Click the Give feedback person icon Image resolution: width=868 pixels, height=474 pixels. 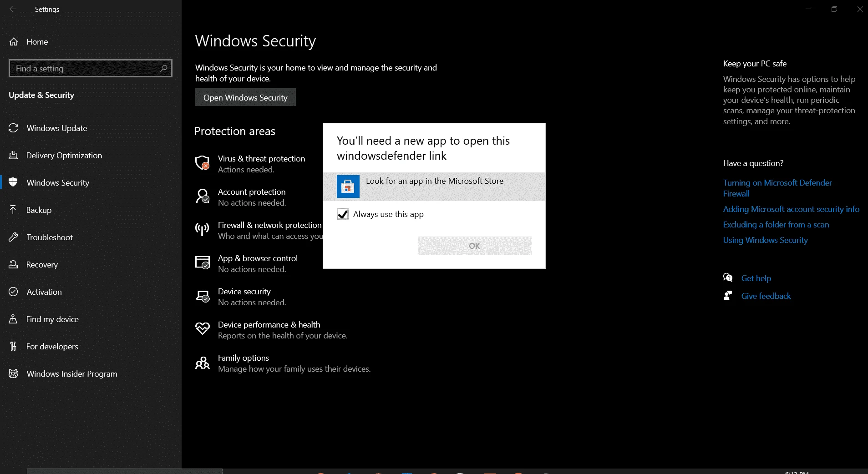pyautogui.click(x=728, y=296)
